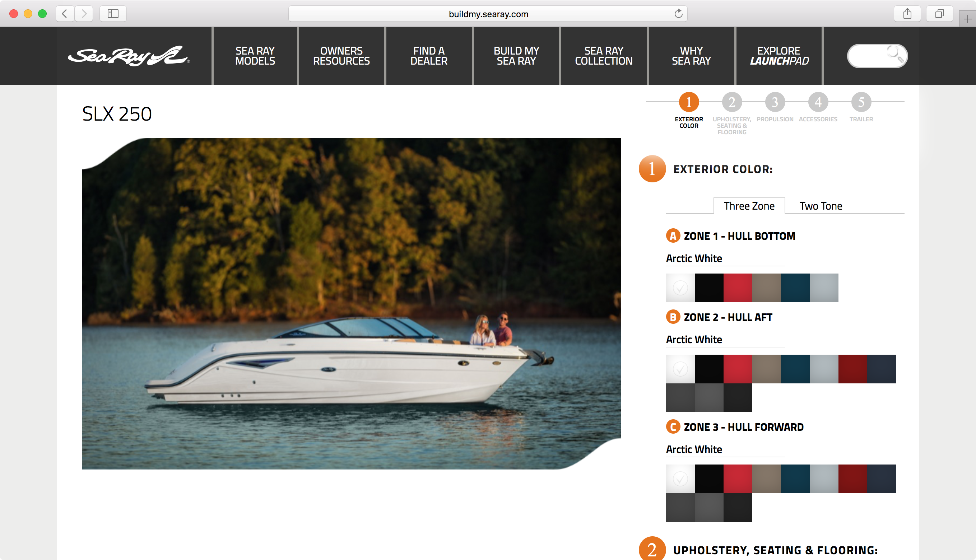Jump to step 2 Upholstery circle
976x560 pixels.
point(732,102)
